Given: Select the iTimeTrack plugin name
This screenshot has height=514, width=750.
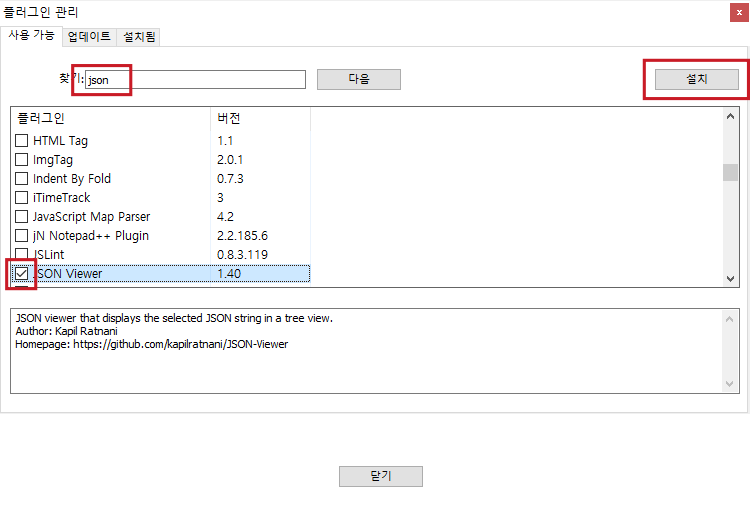Looking at the screenshot, I should 61,197.
